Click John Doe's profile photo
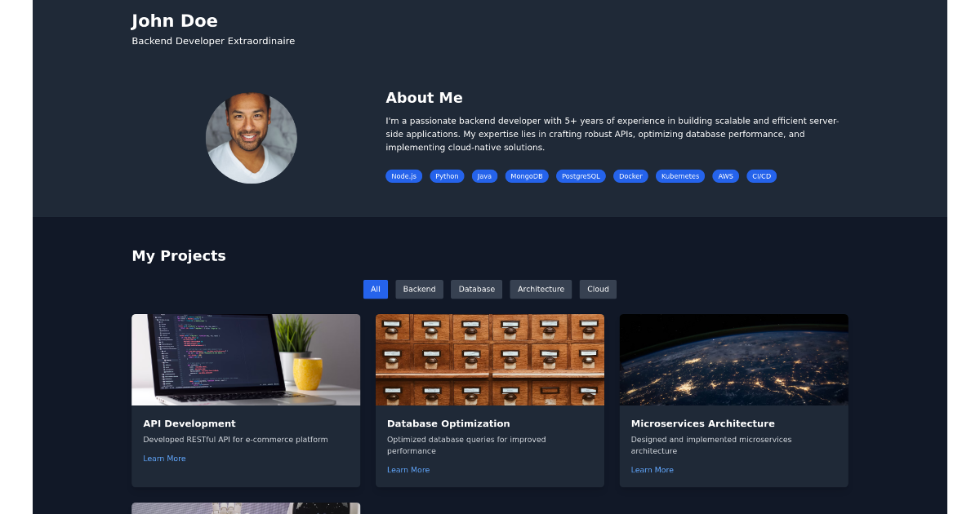980x514 pixels. (x=251, y=138)
